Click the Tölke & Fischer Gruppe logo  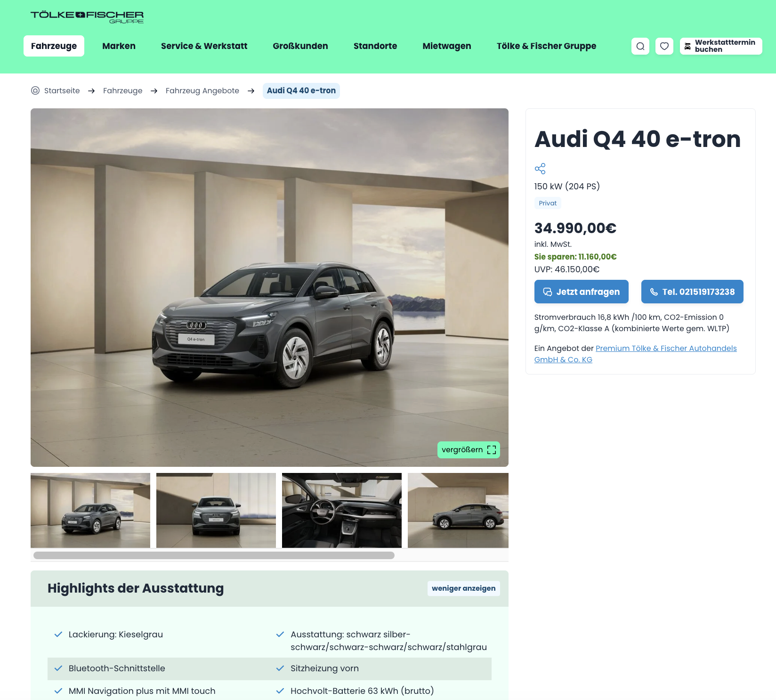(x=87, y=17)
